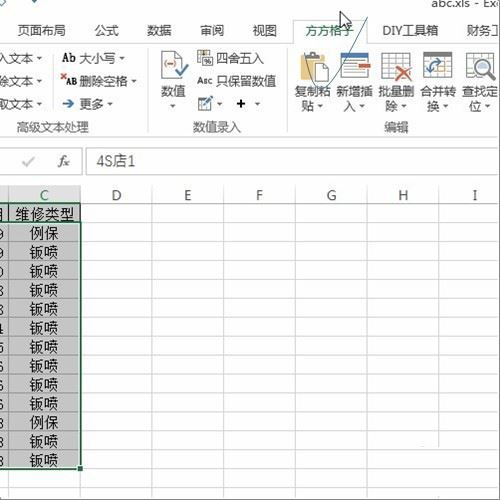Select column H header
Viewport: 500px width, 500px height.
(403, 195)
